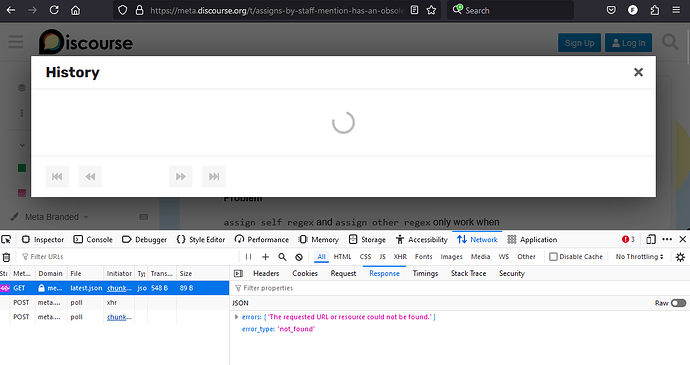690x365 pixels.
Task: Click Filter properties input field
Action: [460, 288]
